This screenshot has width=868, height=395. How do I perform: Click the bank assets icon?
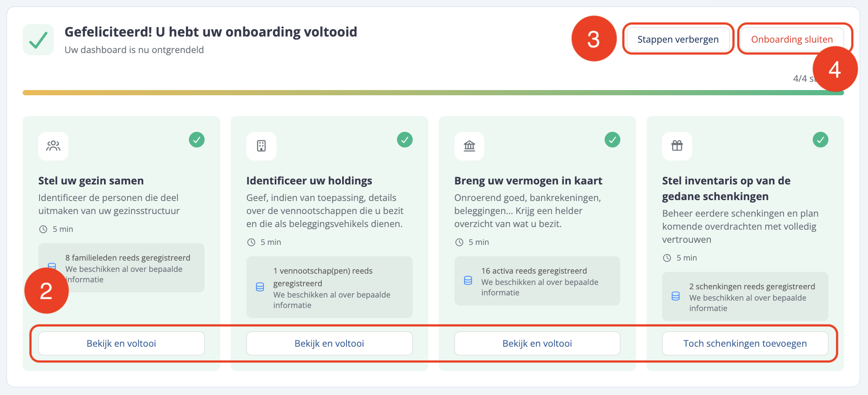pos(469,146)
